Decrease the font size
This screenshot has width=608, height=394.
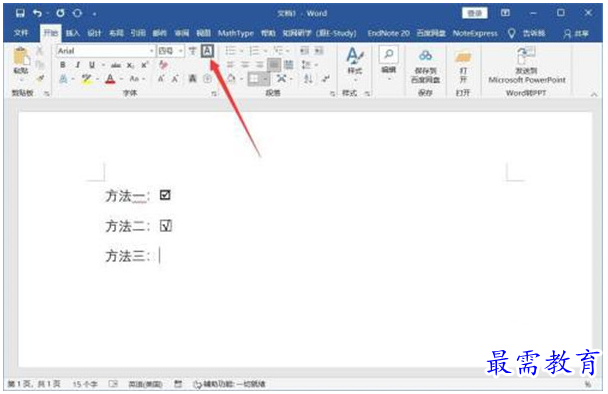(x=175, y=79)
